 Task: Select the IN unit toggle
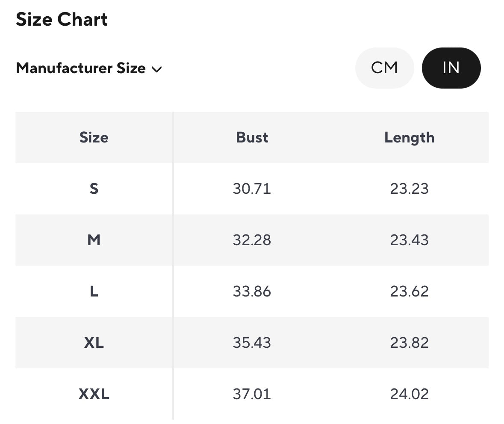[451, 68]
